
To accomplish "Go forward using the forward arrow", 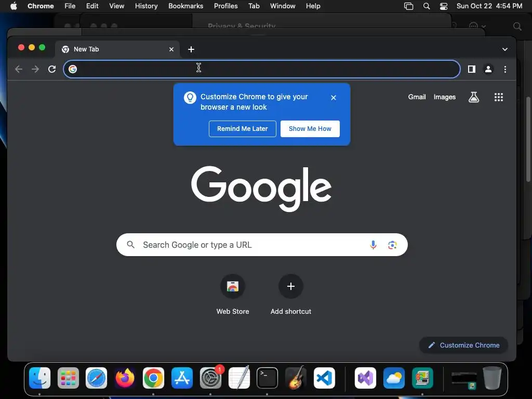I will pos(35,69).
